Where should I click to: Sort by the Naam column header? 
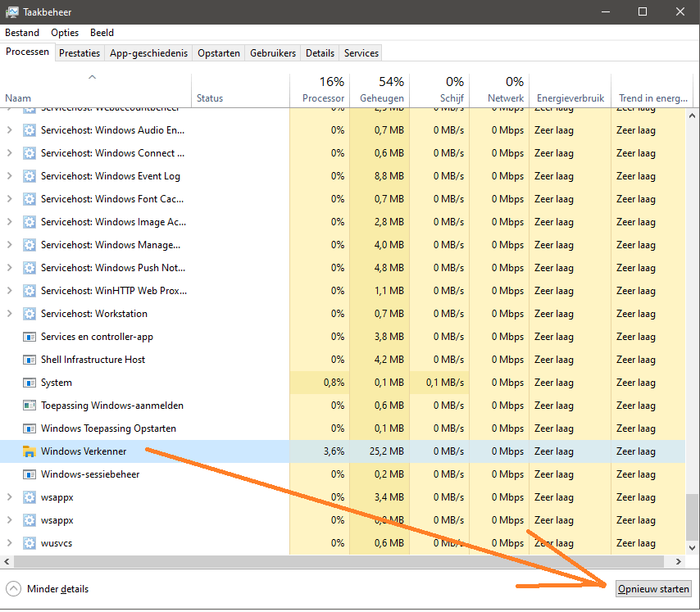pyautogui.click(x=96, y=91)
